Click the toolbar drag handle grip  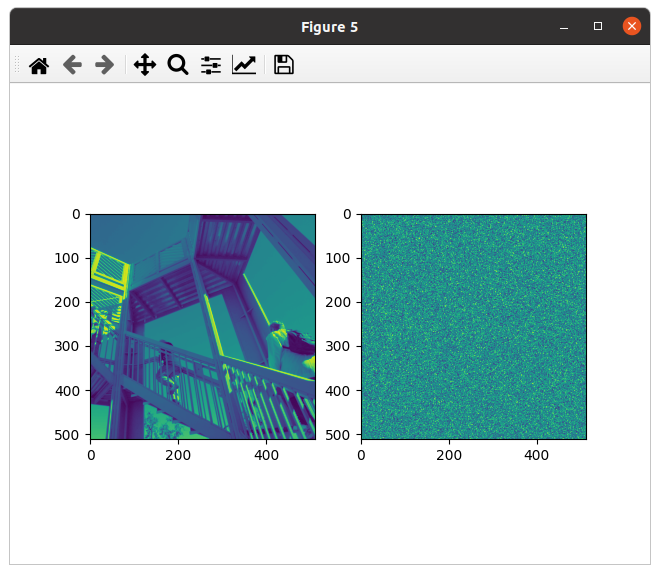point(16,66)
